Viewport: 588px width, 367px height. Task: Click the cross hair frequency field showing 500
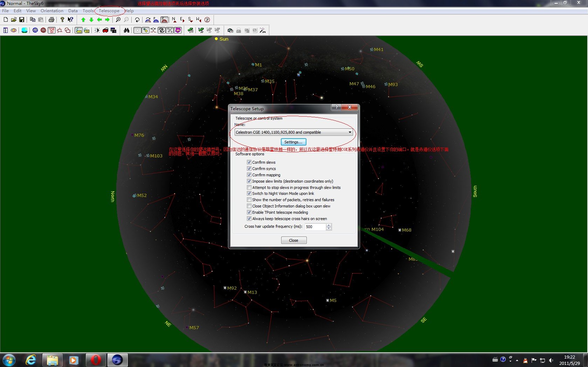(315, 227)
